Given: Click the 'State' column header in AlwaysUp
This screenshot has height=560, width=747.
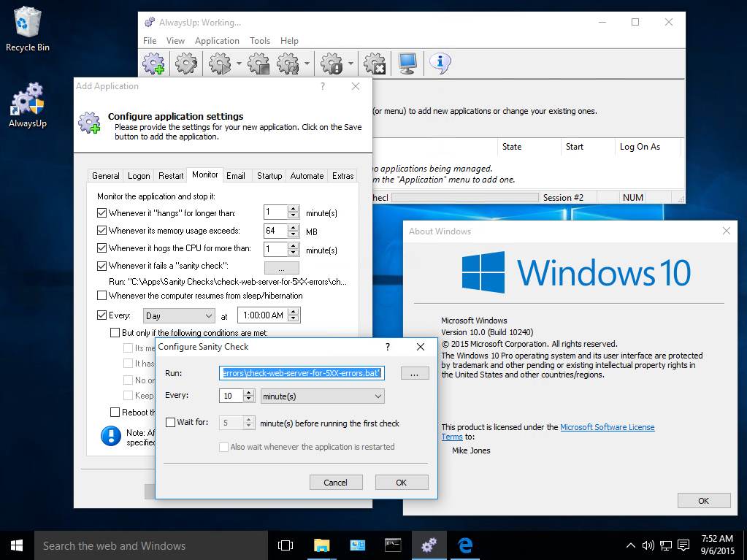Looking at the screenshot, I should [x=529, y=147].
